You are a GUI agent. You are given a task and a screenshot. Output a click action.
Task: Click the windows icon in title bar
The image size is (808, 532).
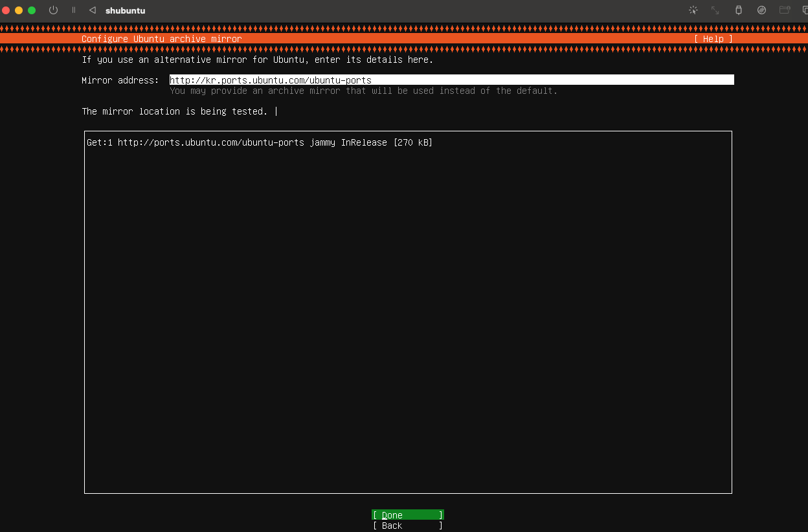pyautogui.click(x=805, y=10)
